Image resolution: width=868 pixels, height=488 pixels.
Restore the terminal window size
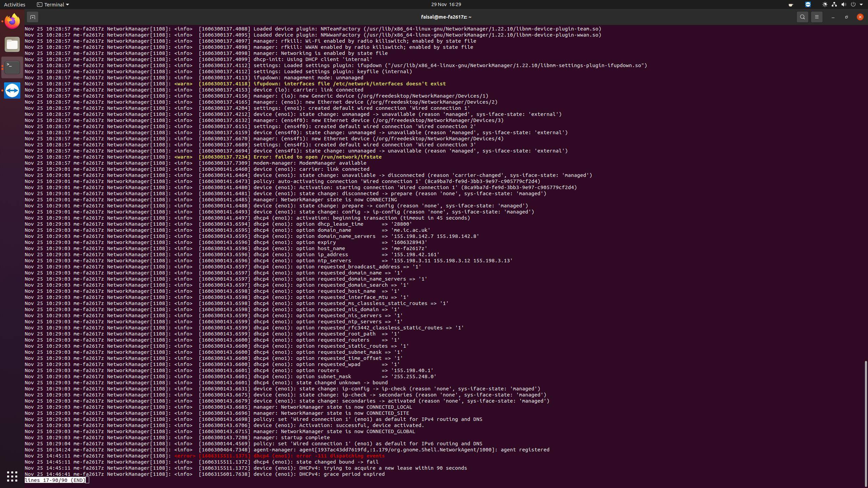click(846, 17)
